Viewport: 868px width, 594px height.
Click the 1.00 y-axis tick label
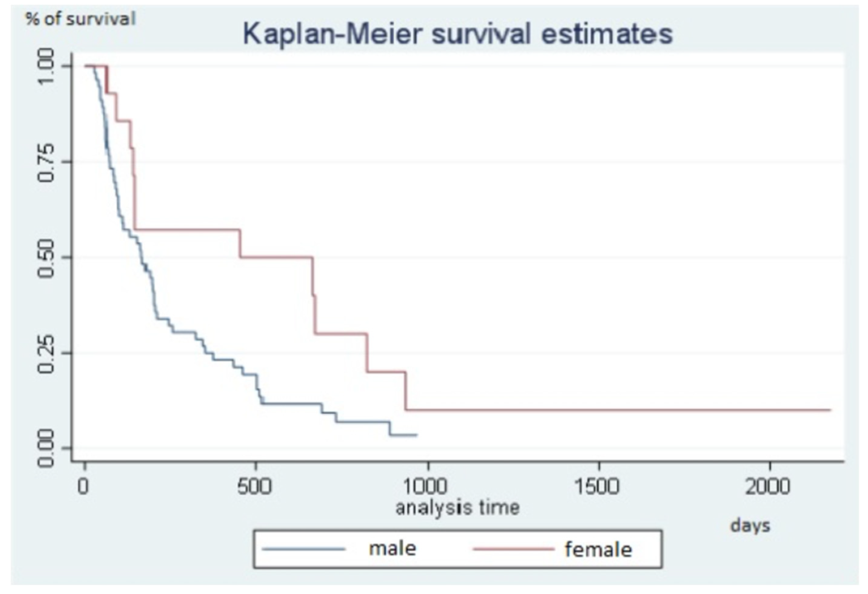click(x=46, y=66)
